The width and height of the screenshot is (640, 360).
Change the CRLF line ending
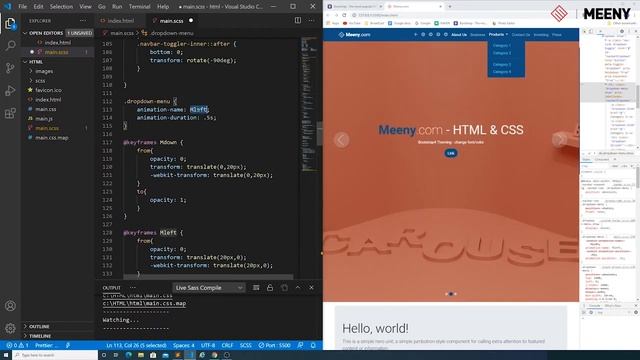coord(227,345)
